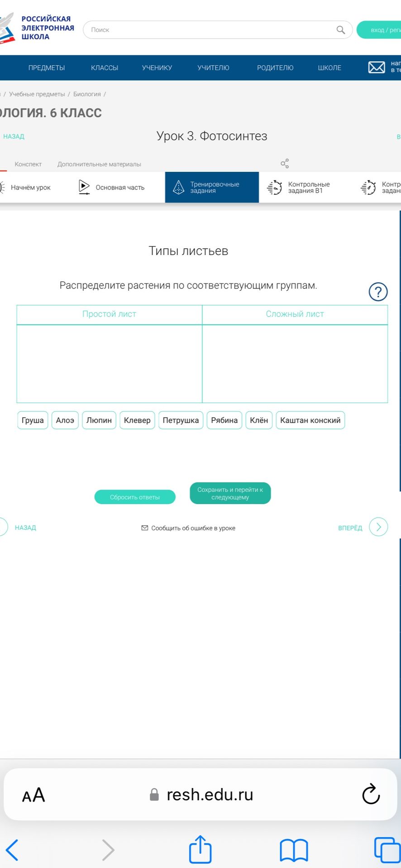
Task: Open the УЧИТЕЛЮ menu item
Action: coord(213,68)
